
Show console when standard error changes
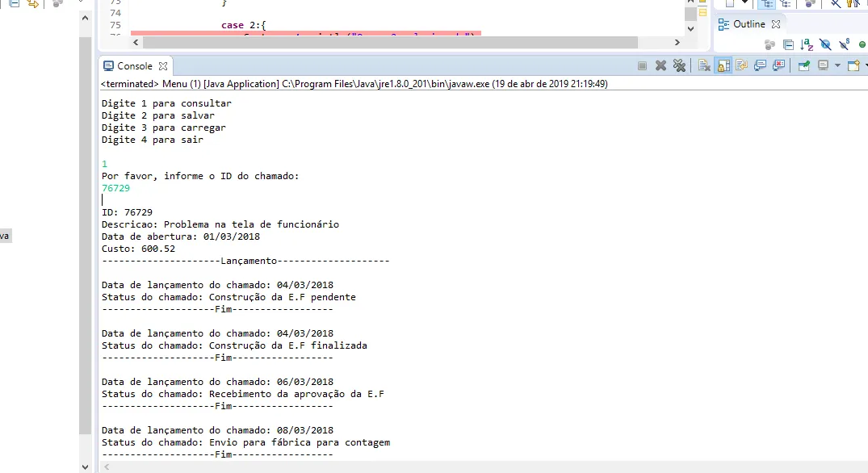779,66
